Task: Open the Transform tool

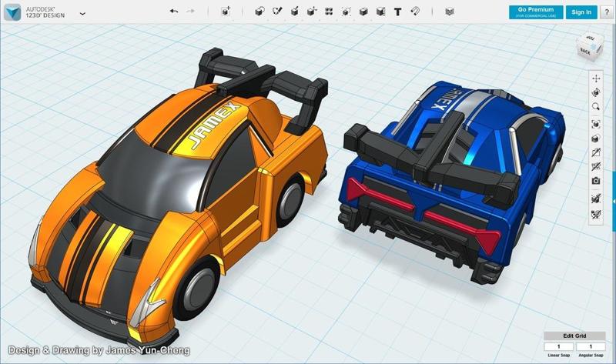Action: pos(226,12)
